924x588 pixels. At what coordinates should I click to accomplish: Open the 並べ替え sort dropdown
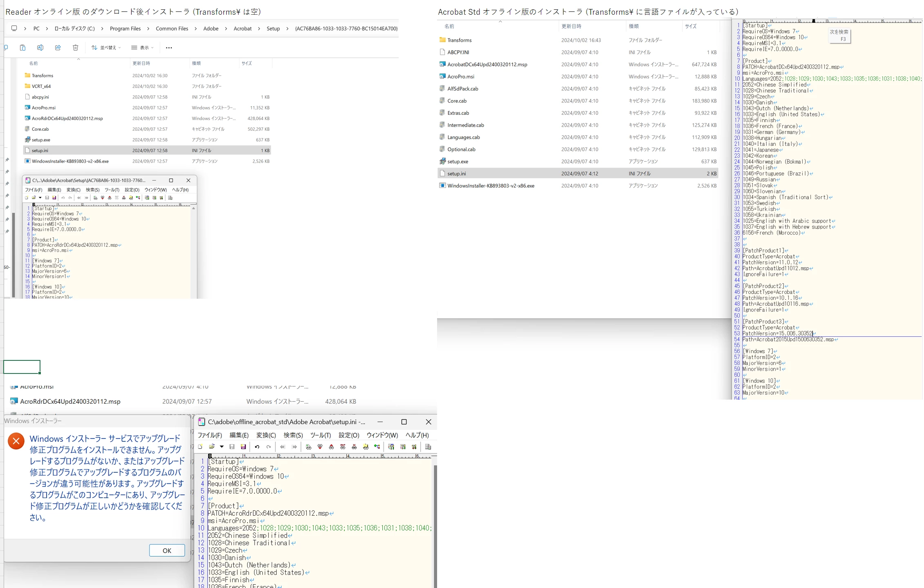(106, 48)
